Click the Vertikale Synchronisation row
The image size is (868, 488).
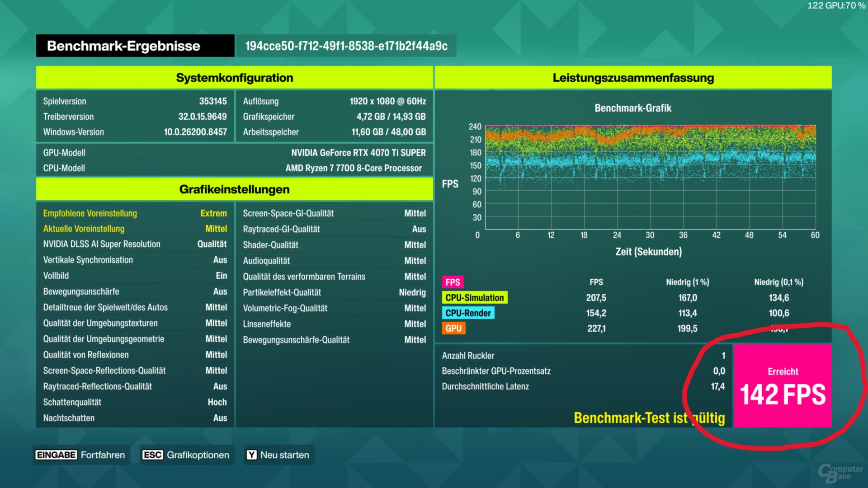coord(135,260)
